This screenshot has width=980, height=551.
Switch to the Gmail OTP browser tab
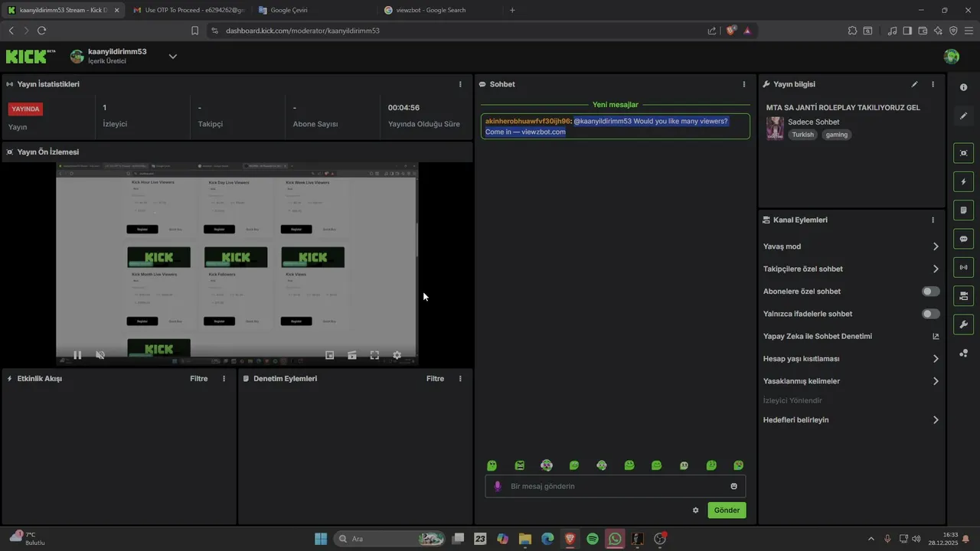[189, 10]
